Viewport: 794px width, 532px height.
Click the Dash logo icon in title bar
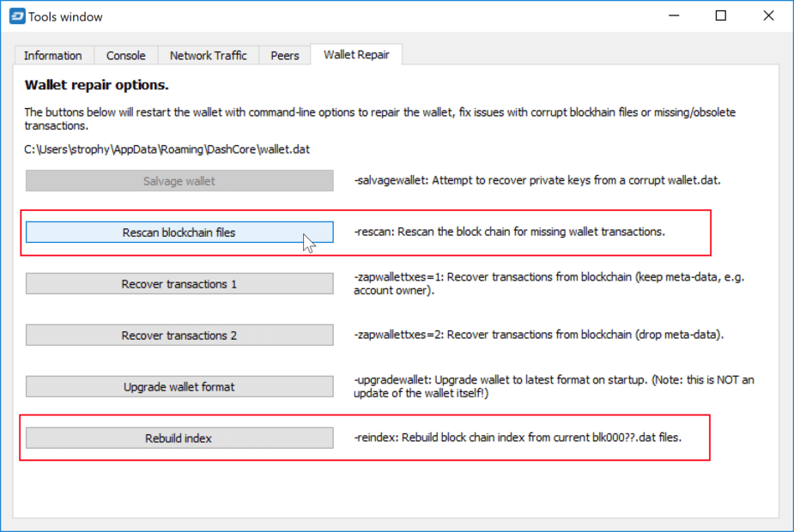pos(15,16)
